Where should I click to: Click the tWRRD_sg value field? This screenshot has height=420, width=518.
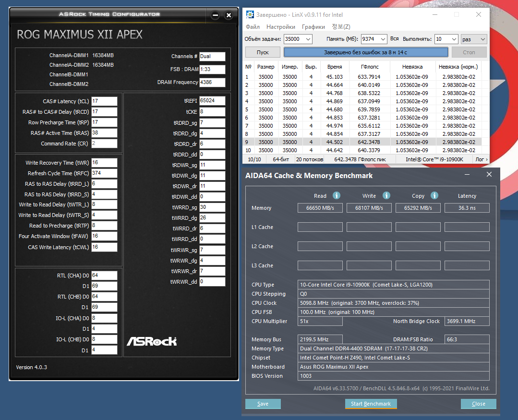click(x=212, y=207)
